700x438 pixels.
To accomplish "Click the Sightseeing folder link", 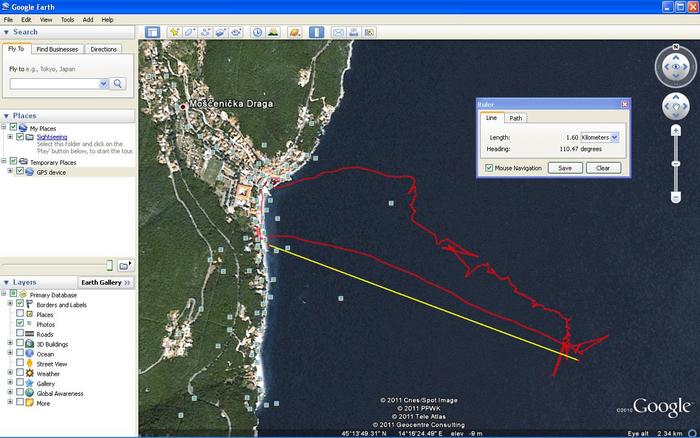I will 52,137.
